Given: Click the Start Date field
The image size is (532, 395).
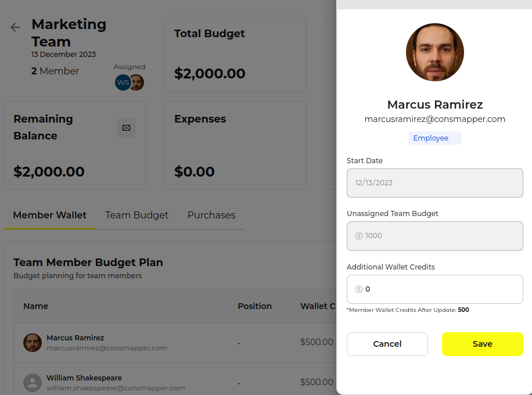Looking at the screenshot, I should pos(434,183).
